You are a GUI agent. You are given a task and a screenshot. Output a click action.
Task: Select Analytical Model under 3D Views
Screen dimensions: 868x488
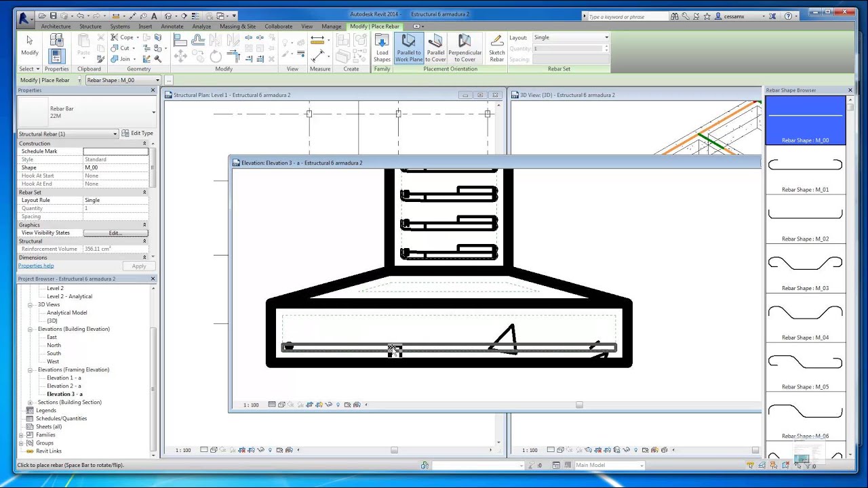[67, 312]
